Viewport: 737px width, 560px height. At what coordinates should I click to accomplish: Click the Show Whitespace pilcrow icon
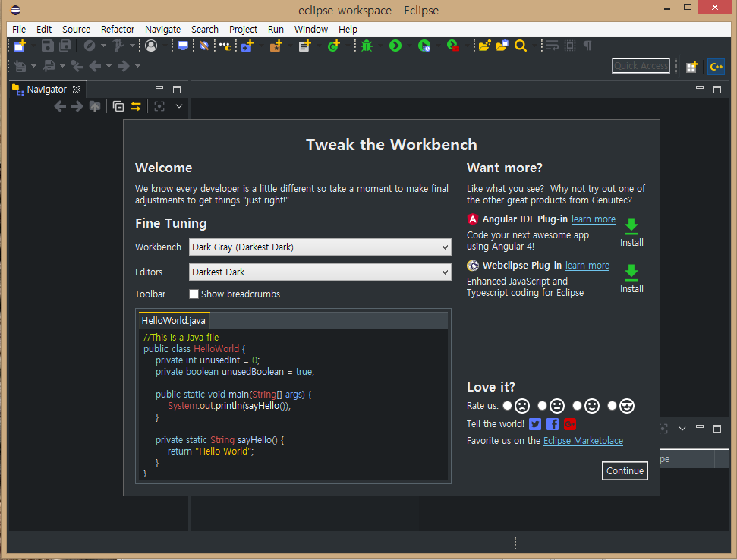coord(587,46)
